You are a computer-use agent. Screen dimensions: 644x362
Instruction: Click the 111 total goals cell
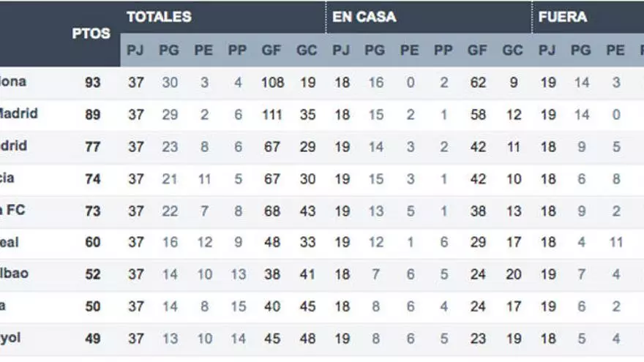coord(272,115)
